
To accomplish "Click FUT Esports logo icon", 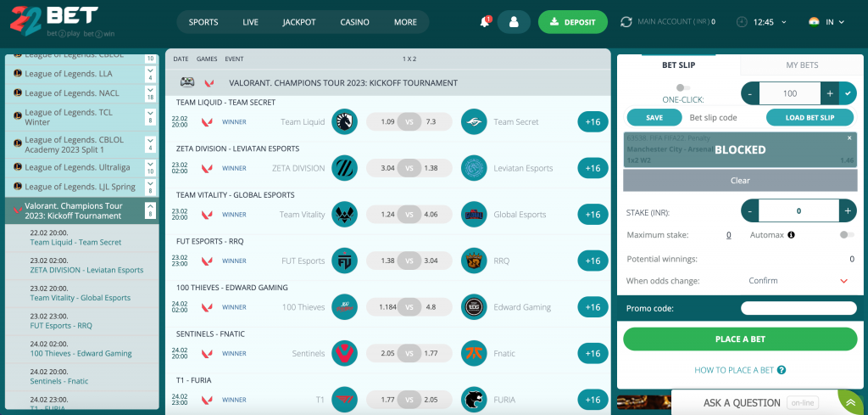I will pos(344,261).
